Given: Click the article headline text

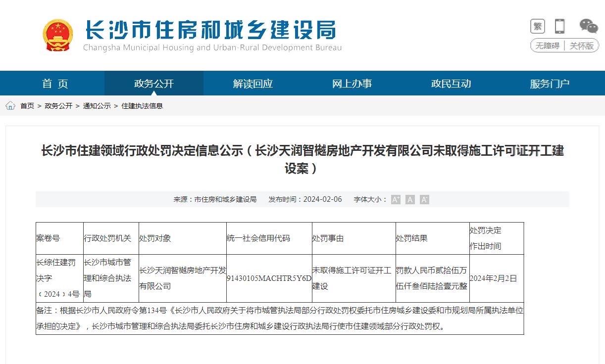Looking at the screenshot, I should 302,159.
